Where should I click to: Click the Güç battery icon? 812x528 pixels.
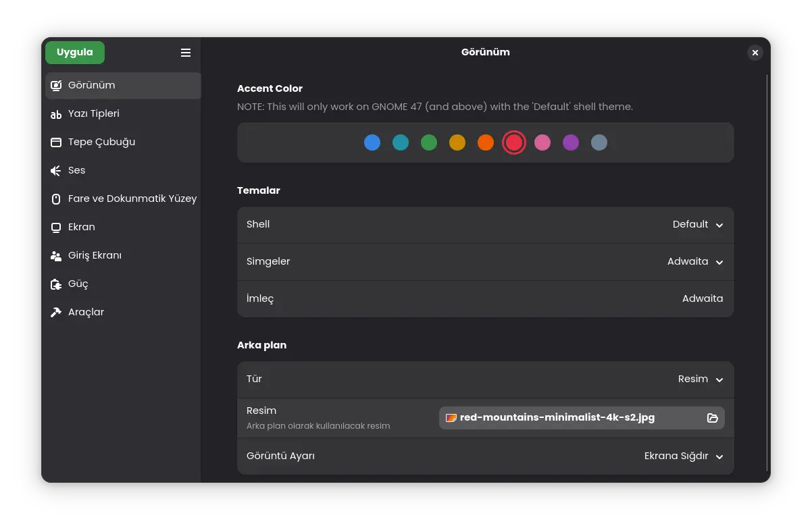pos(56,284)
